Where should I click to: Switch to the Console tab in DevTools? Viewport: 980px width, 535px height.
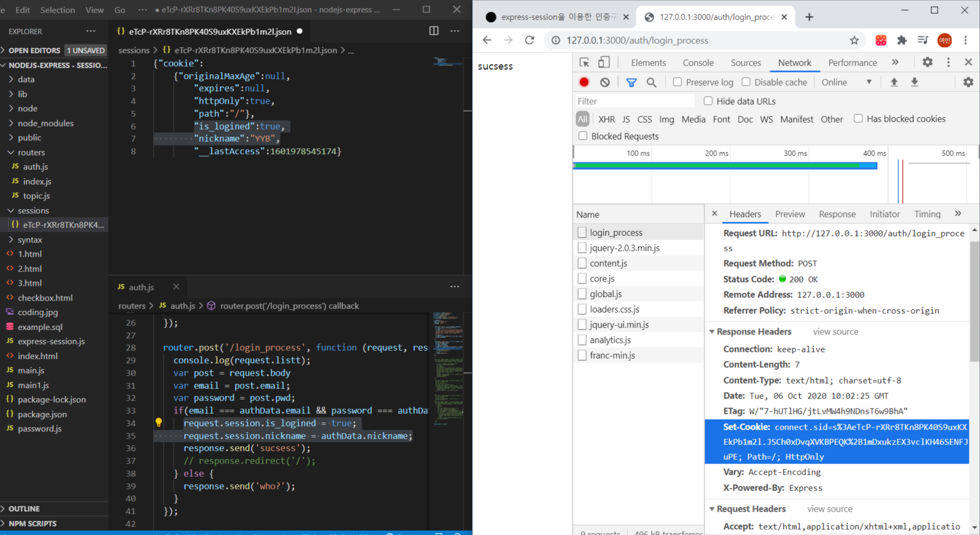(x=698, y=62)
